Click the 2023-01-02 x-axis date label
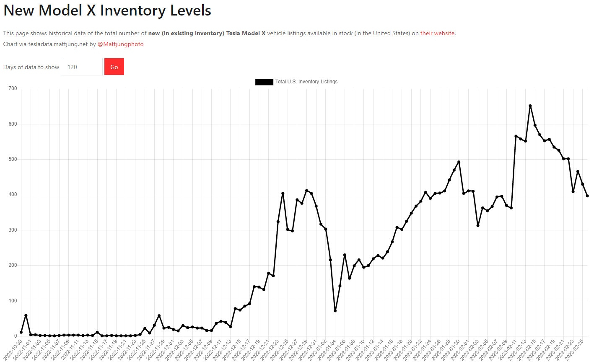 pyautogui.click(x=317, y=350)
